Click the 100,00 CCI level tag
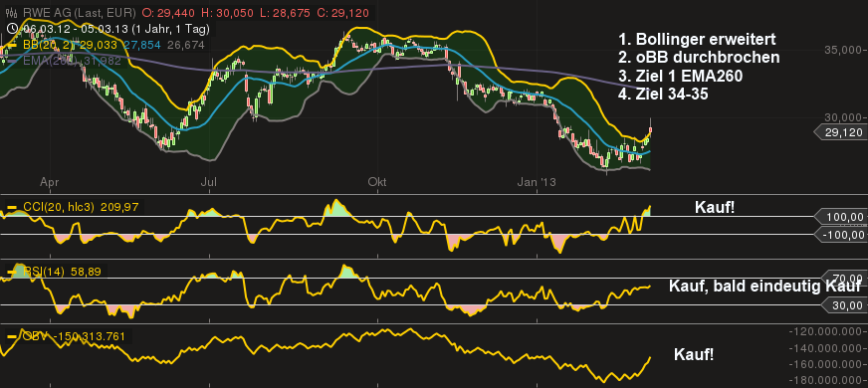The height and width of the screenshot is (388, 868). pos(840,217)
